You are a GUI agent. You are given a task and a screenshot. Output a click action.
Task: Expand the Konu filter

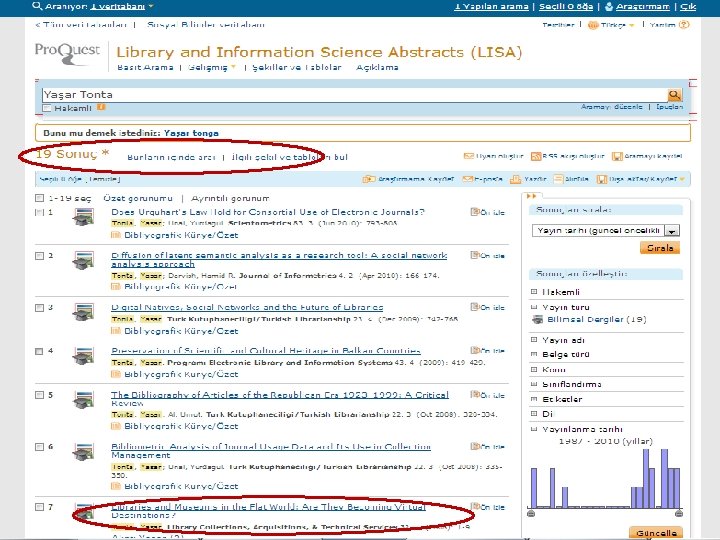534,369
